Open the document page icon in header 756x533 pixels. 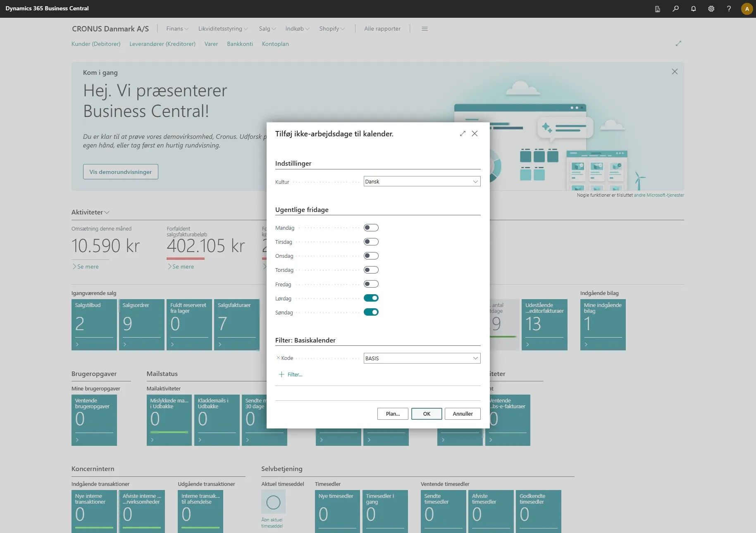coord(658,9)
